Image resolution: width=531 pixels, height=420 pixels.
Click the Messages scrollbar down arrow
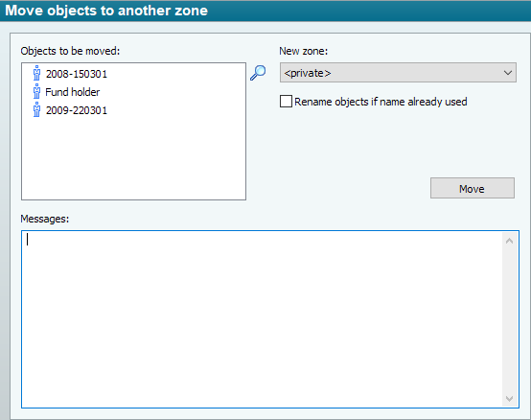[509, 399]
